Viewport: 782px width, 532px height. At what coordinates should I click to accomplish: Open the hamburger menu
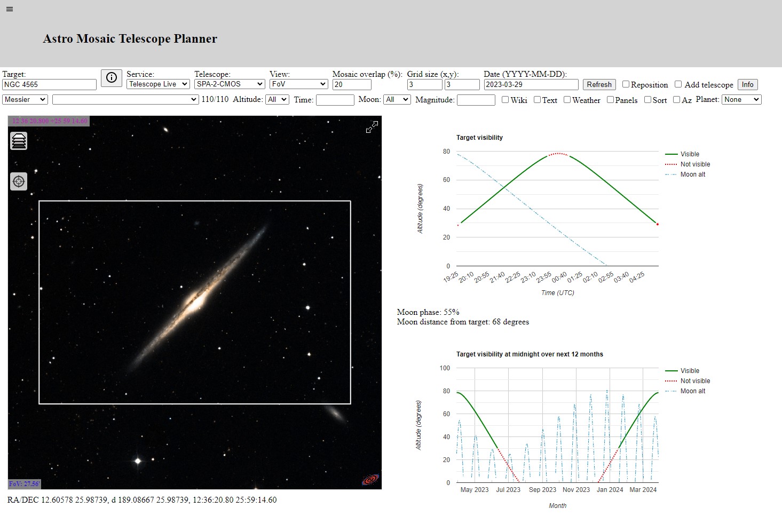[x=10, y=9]
